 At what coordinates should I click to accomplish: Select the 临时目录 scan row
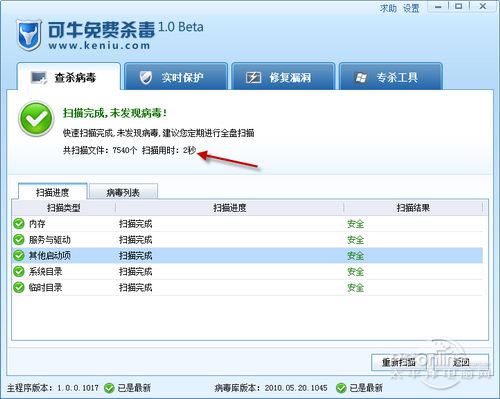coord(248,287)
